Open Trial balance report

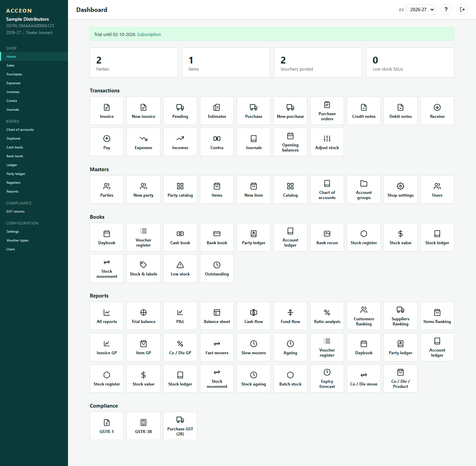click(143, 316)
